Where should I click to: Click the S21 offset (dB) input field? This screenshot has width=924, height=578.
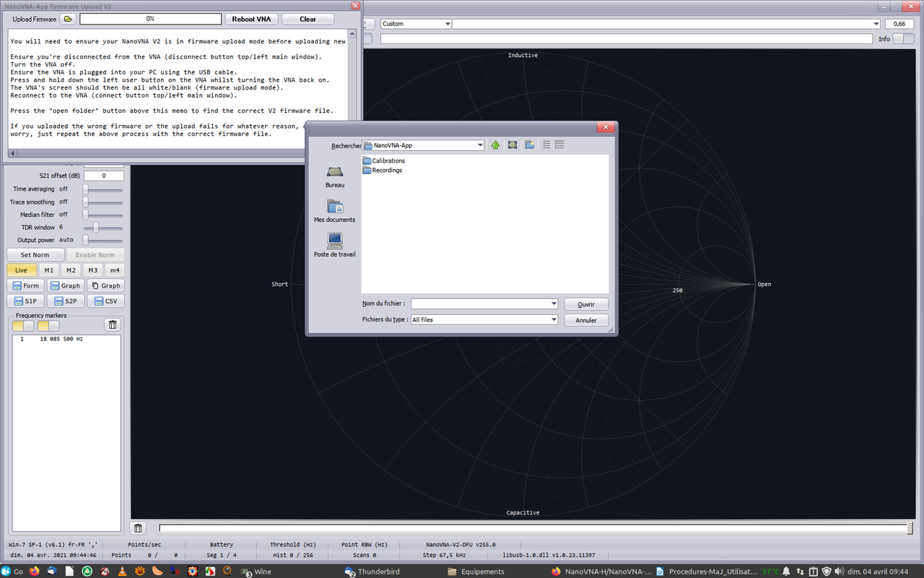(104, 176)
